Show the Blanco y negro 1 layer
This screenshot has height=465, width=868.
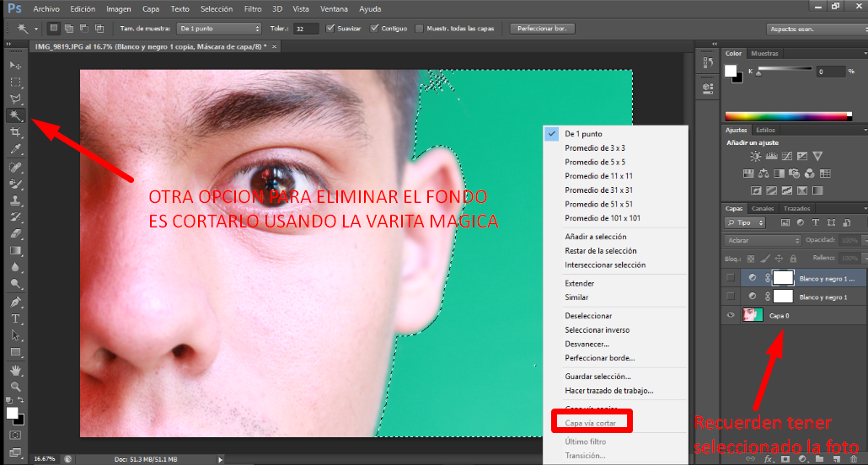[x=731, y=297]
